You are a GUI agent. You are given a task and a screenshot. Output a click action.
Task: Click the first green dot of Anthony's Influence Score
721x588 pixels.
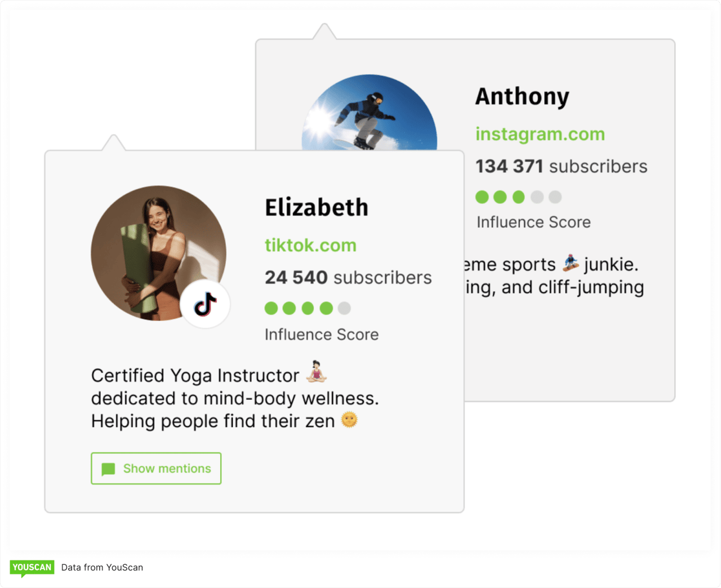pos(482,197)
